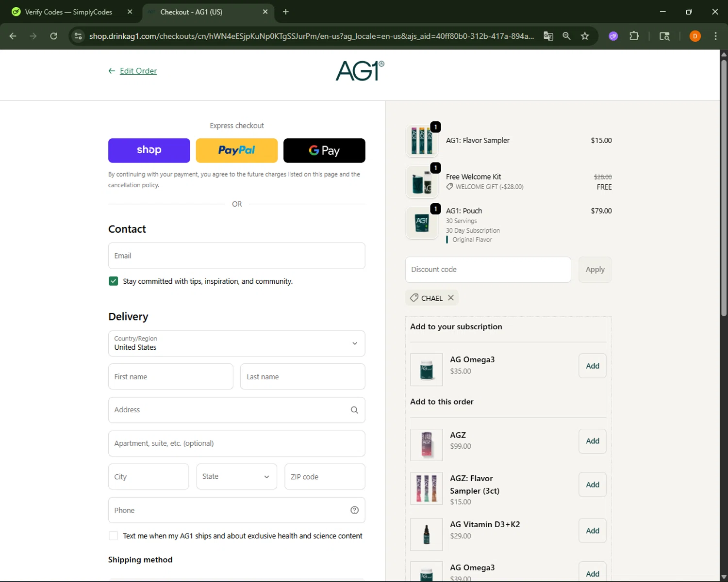Expand the State dropdown
728x582 pixels.
(236, 477)
